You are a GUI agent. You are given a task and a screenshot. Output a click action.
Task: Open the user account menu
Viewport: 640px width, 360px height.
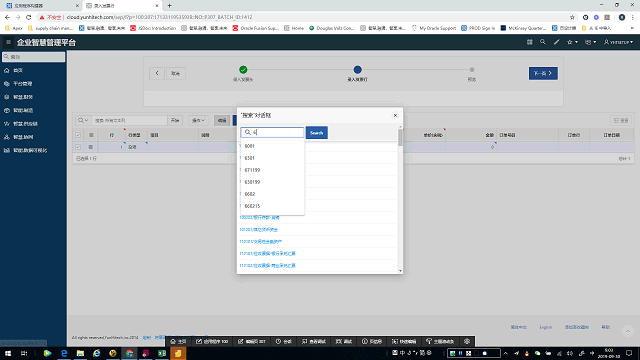point(618,42)
